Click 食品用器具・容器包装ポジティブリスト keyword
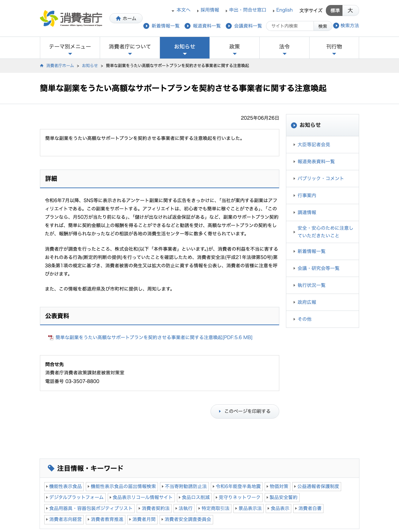 (89, 508)
